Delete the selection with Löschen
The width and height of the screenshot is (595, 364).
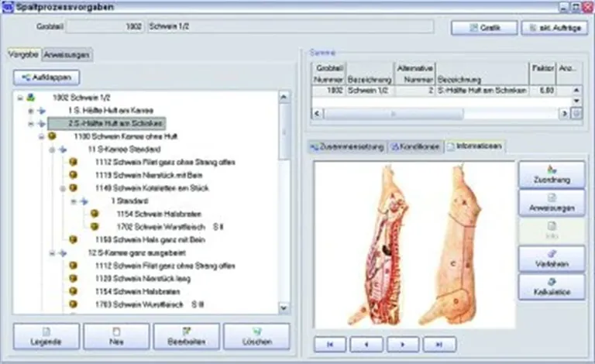256,336
